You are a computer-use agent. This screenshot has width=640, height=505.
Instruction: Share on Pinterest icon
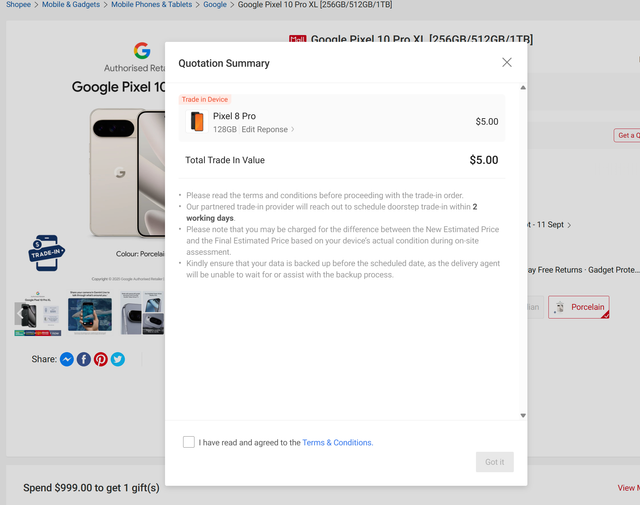[101, 359]
